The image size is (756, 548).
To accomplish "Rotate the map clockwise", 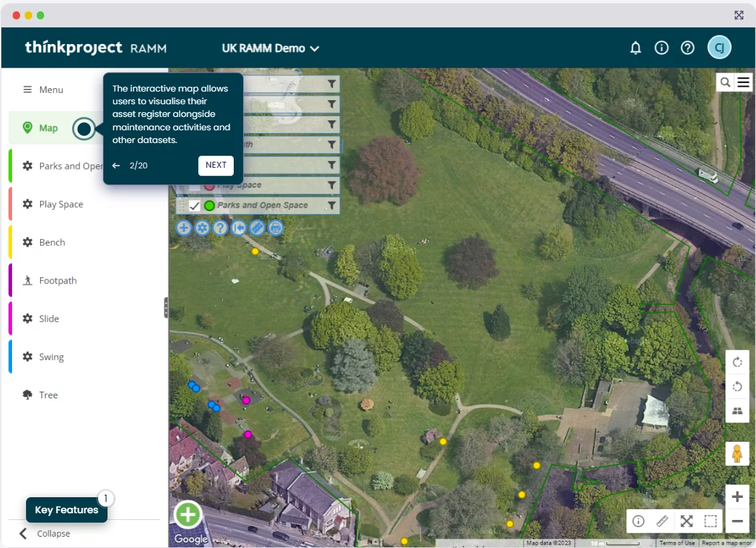I will [x=737, y=362].
